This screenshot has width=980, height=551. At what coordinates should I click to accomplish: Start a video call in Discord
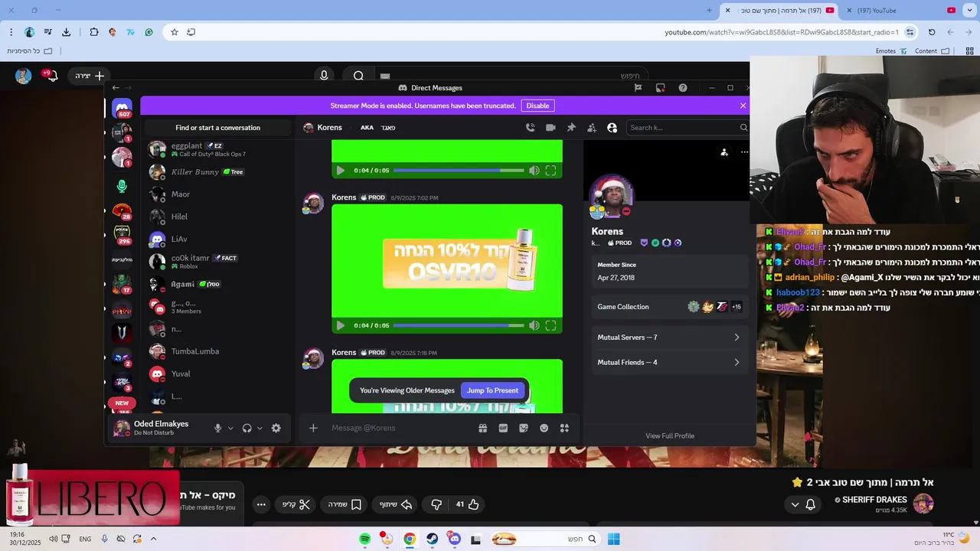click(550, 128)
